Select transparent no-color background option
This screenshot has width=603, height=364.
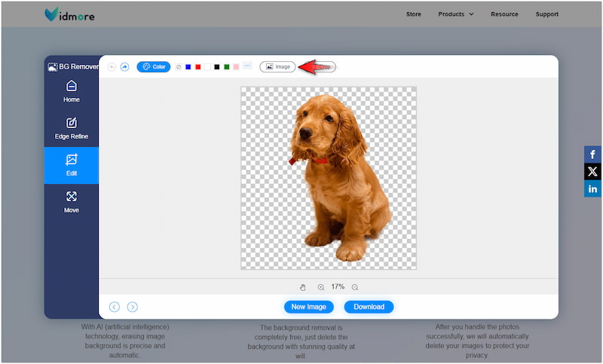point(179,67)
